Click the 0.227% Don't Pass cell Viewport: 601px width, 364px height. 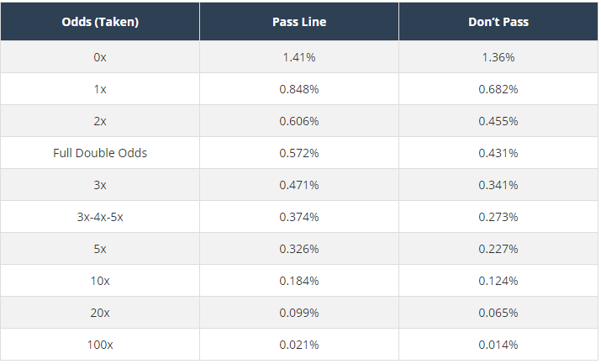(498, 249)
